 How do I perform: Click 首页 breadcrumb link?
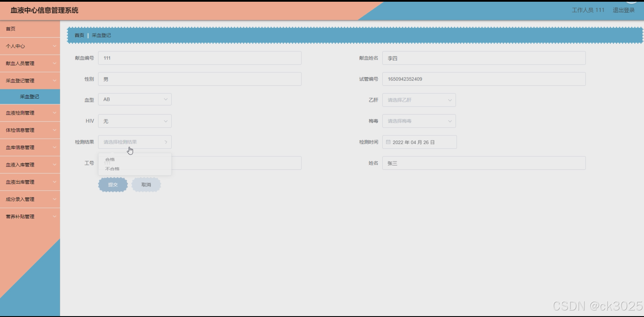tap(79, 35)
